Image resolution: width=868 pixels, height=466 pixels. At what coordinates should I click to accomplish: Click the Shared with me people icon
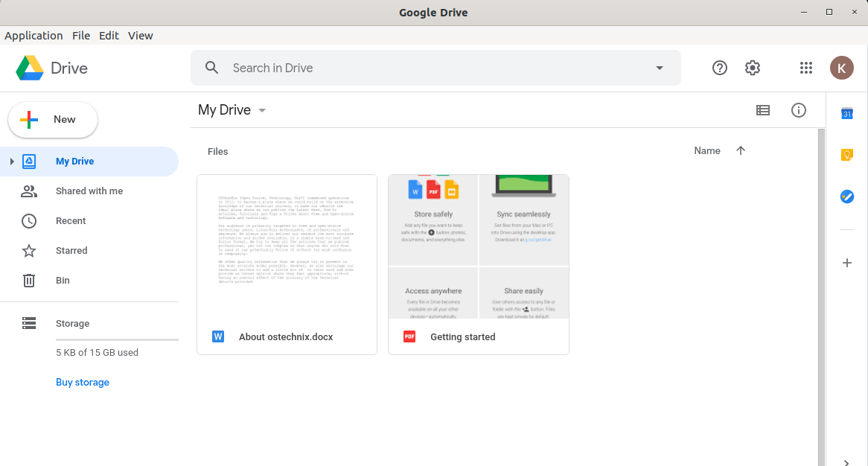[29, 191]
